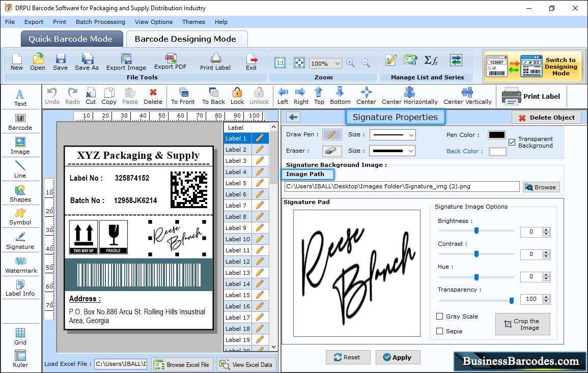Switch to Barcode Designing Mode tab
This screenshot has width=588, height=373.
click(186, 39)
